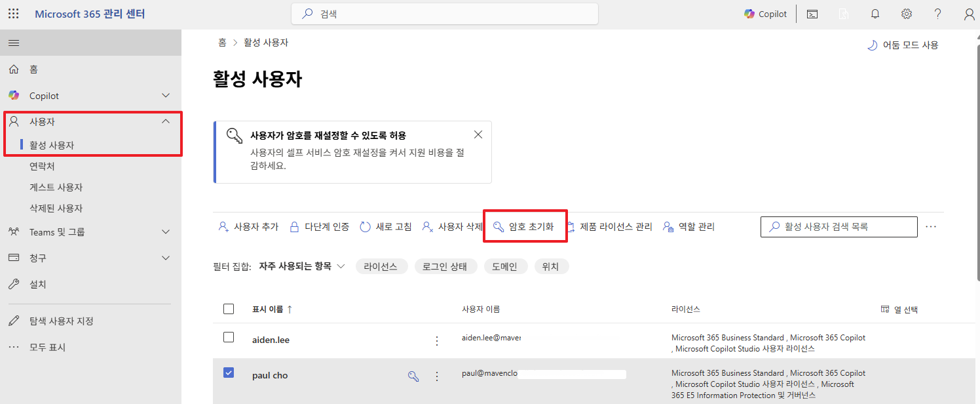The image size is (980, 404).
Task: Apply the 라이선스 filter chip
Action: click(381, 266)
